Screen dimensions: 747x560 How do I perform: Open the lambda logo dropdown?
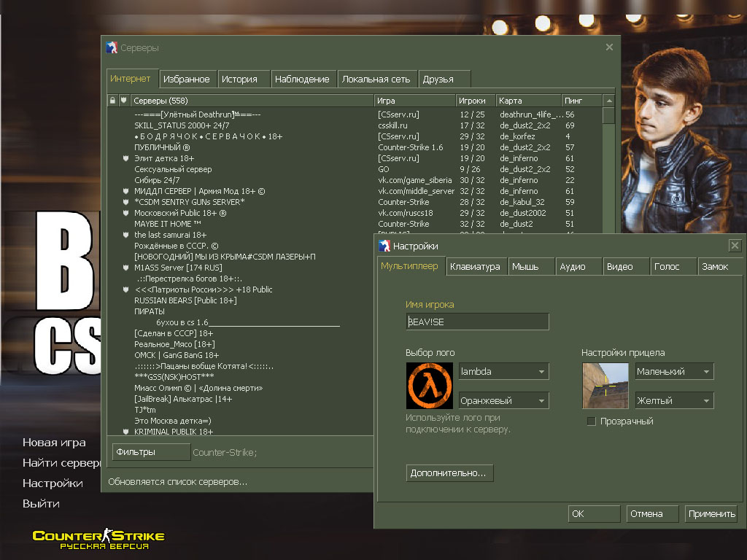[x=503, y=371]
